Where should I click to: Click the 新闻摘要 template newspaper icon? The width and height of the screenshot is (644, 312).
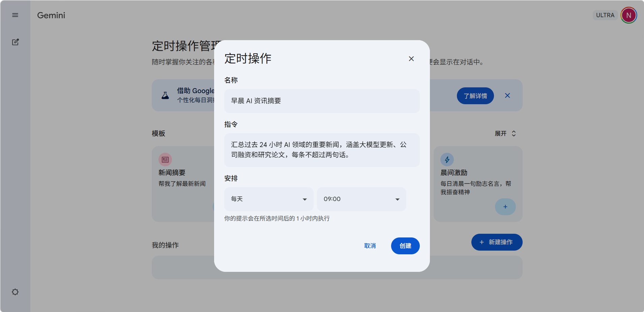[x=165, y=160]
